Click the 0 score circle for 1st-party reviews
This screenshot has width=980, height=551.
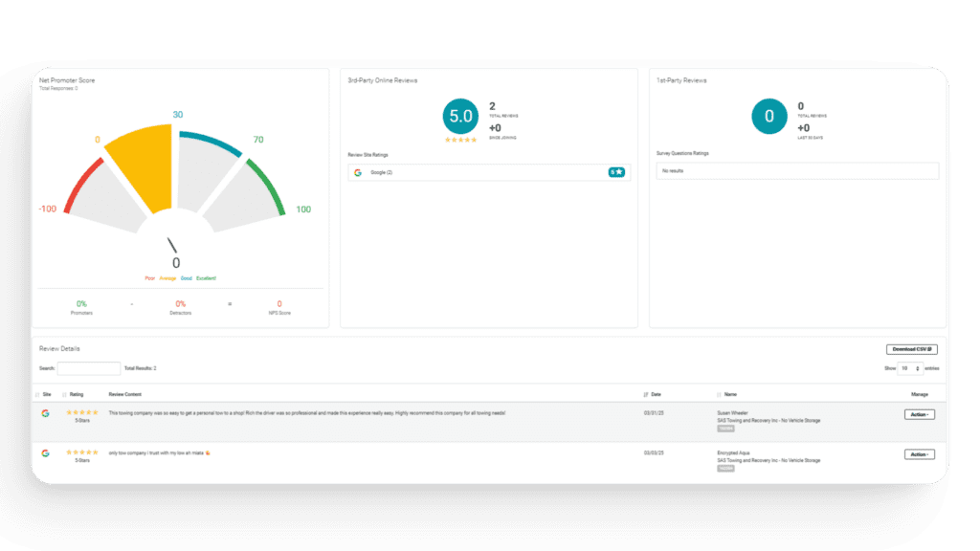[x=769, y=117]
